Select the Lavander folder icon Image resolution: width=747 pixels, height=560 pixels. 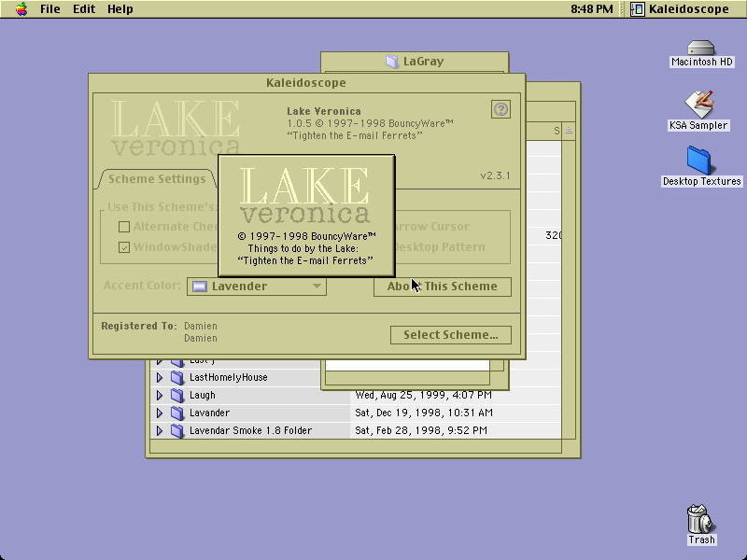(177, 413)
